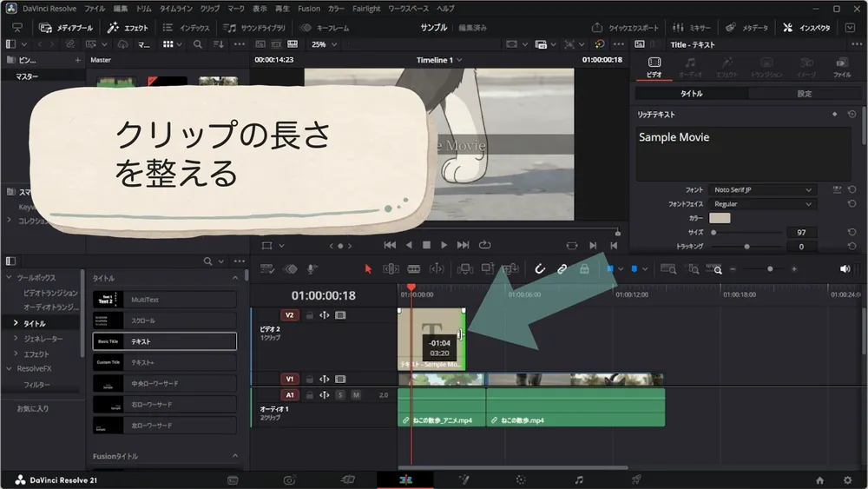Click the home project manager icon
This screenshot has width=868, height=489.
pos(820,480)
